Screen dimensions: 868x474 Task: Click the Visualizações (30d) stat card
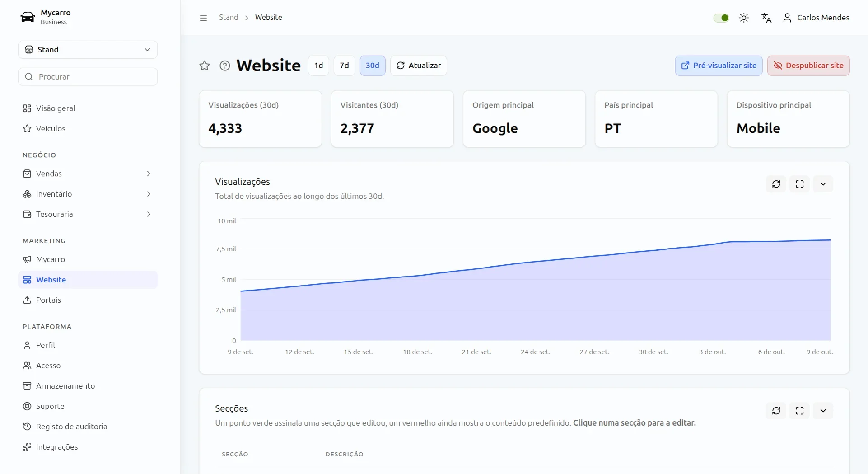tap(261, 119)
